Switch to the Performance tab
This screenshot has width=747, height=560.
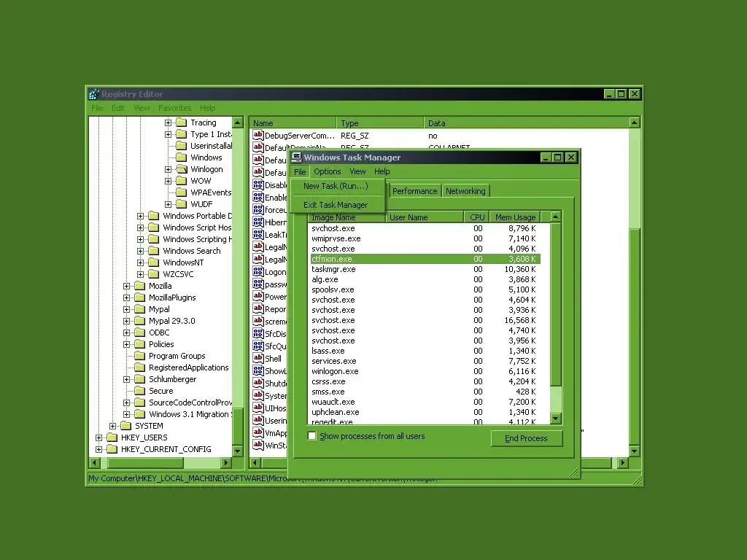point(414,191)
